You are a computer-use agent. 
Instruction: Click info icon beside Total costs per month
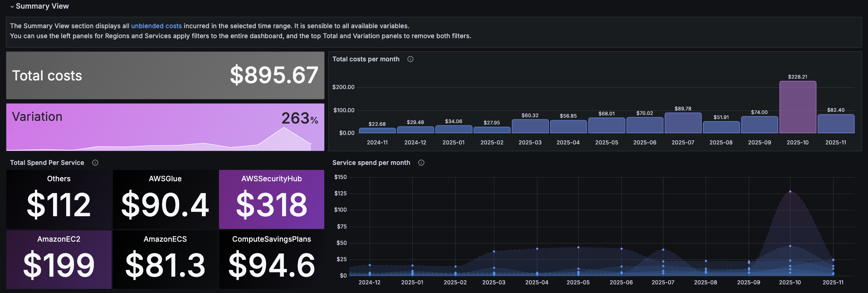pyautogui.click(x=410, y=59)
